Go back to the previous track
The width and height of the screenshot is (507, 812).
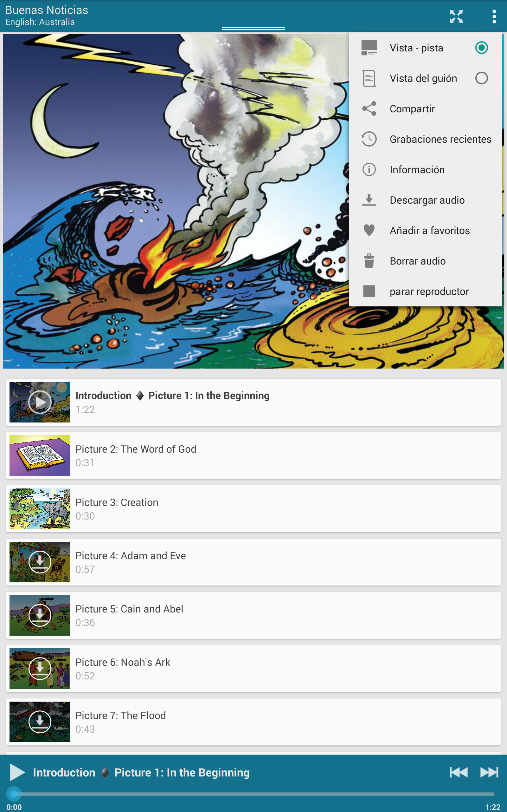tap(459, 772)
